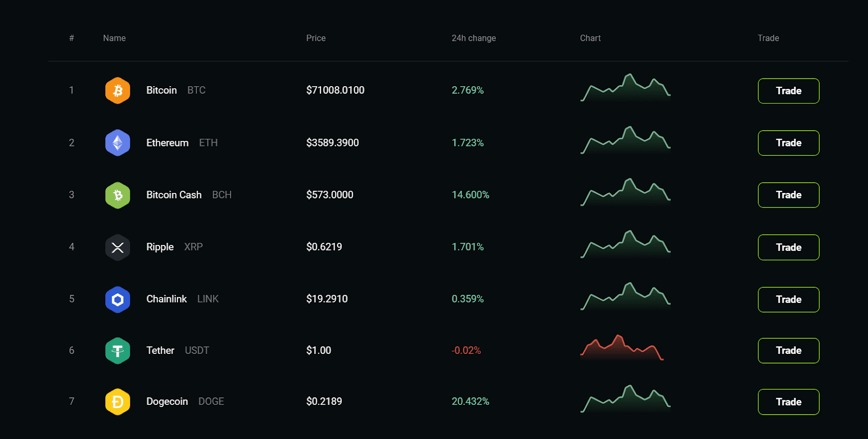Click the ETH ticker symbol

click(x=208, y=143)
